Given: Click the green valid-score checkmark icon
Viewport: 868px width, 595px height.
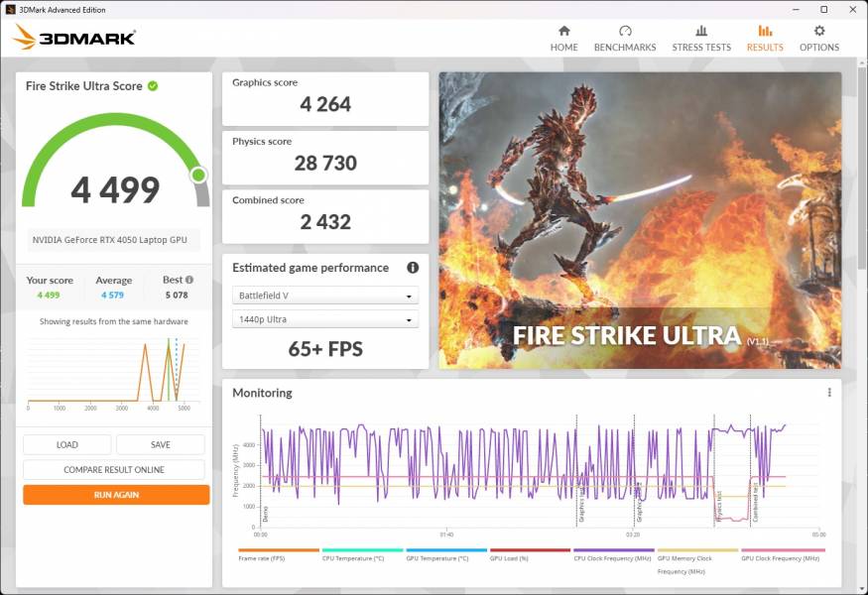Looking at the screenshot, I should pos(153,86).
